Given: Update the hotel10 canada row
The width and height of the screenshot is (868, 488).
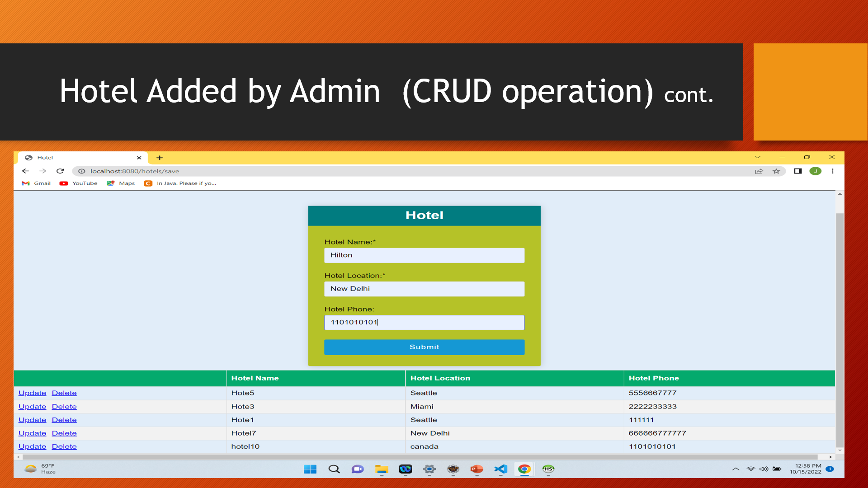Looking at the screenshot, I should (32, 446).
